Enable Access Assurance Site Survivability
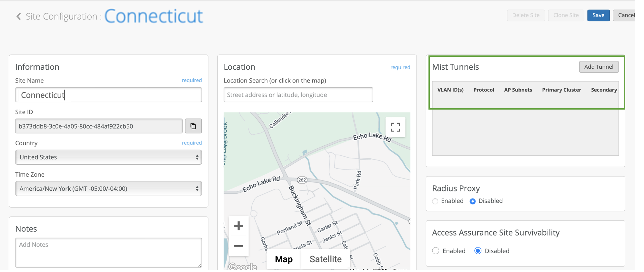 436,251
